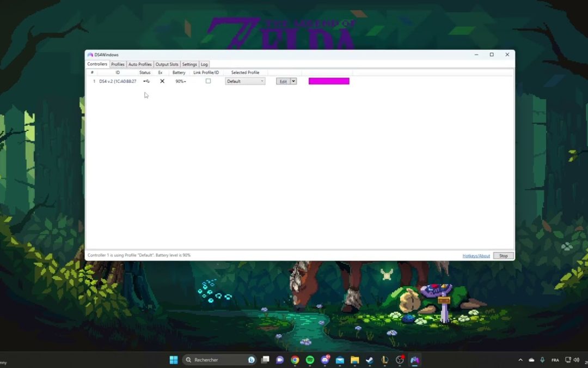
Task: Click the Status column header
Action: (145, 73)
